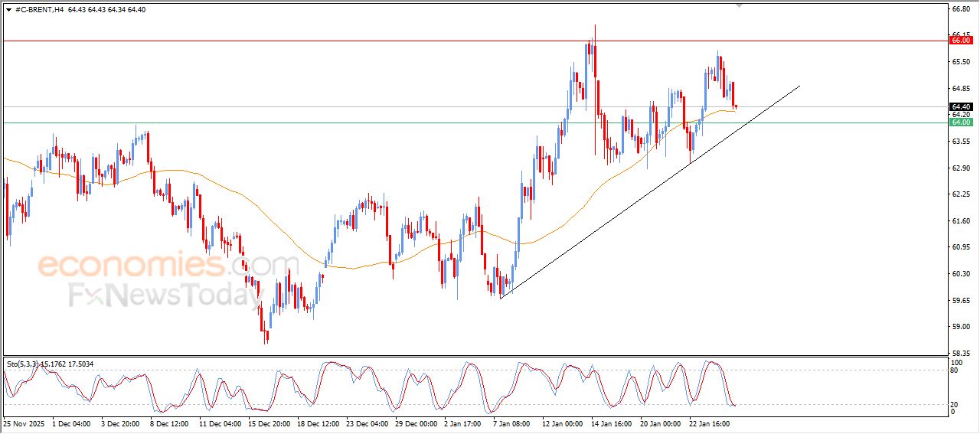
Task: Click the gray chart shift triangle marker
Action: 739,5
